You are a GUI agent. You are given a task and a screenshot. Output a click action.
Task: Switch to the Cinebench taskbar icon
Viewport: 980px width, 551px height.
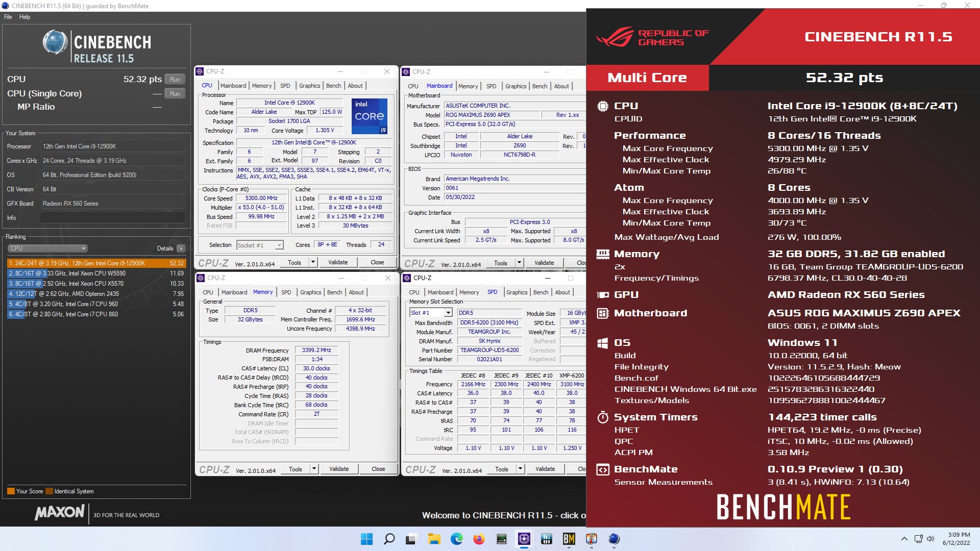614,539
